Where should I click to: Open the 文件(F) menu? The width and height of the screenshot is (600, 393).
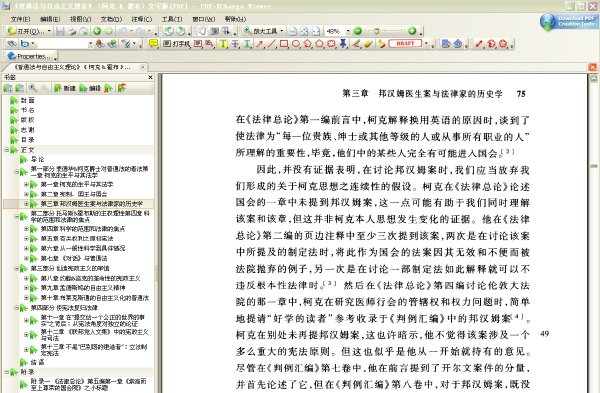pyautogui.click(x=20, y=19)
